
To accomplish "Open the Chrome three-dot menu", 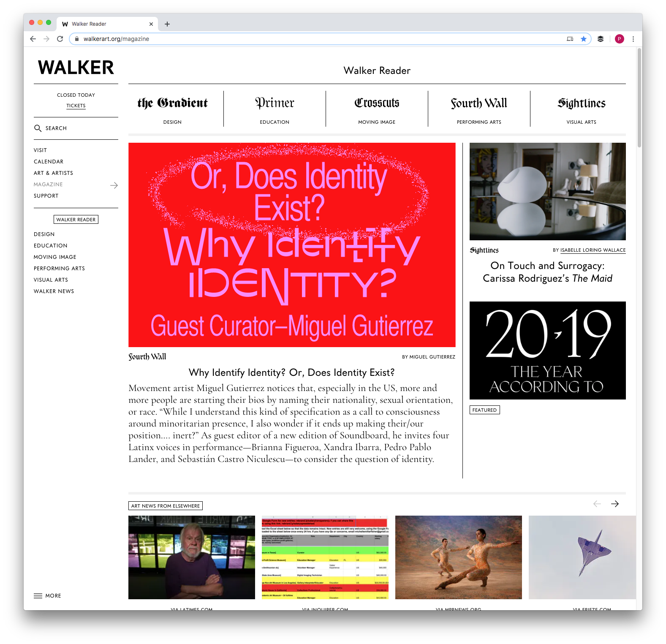I will pos(633,39).
